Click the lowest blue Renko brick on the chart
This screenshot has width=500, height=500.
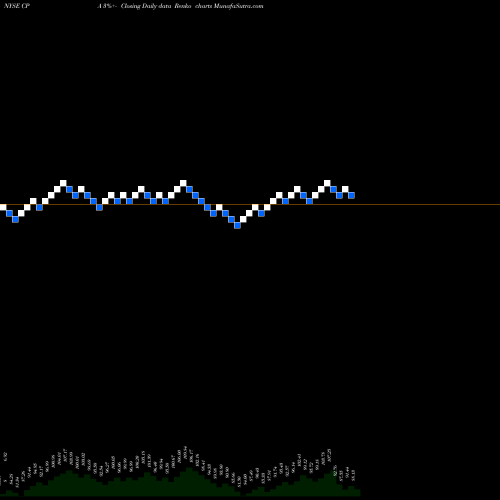tap(237, 226)
